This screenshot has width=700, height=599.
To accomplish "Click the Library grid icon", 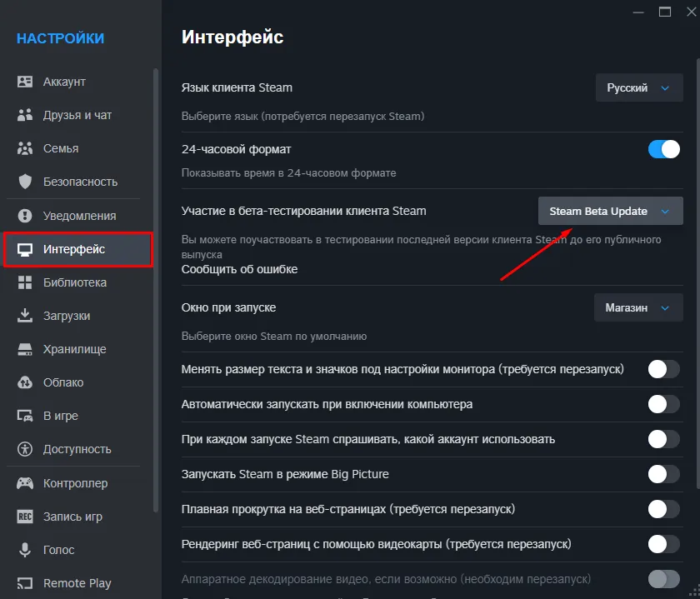I will (x=25, y=282).
